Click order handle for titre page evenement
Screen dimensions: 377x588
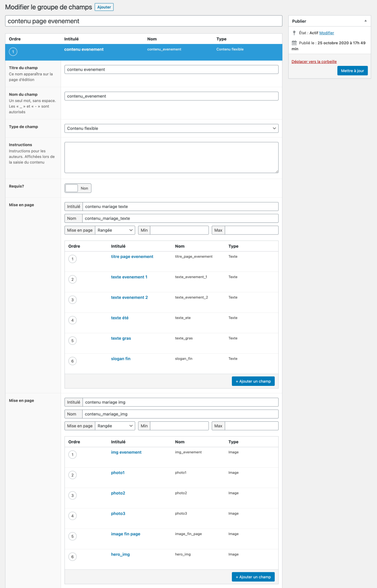pyautogui.click(x=73, y=259)
